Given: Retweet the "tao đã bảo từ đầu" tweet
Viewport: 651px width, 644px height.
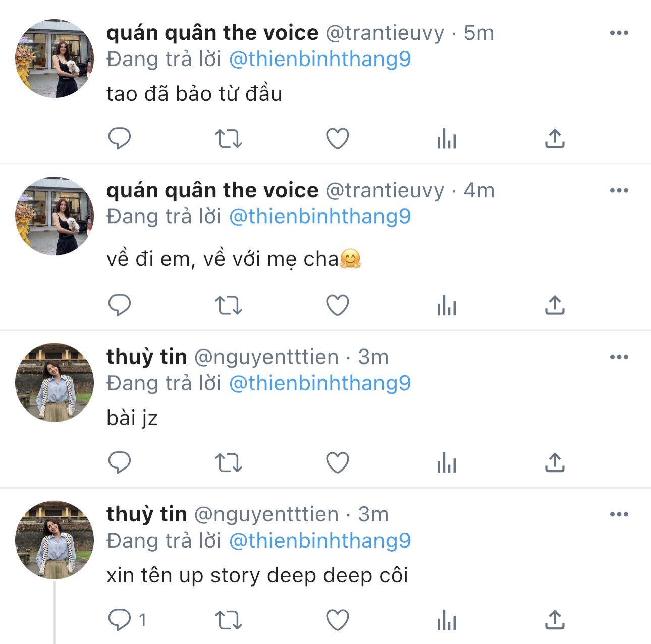Looking at the screenshot, I should click(x=229, y=138).
